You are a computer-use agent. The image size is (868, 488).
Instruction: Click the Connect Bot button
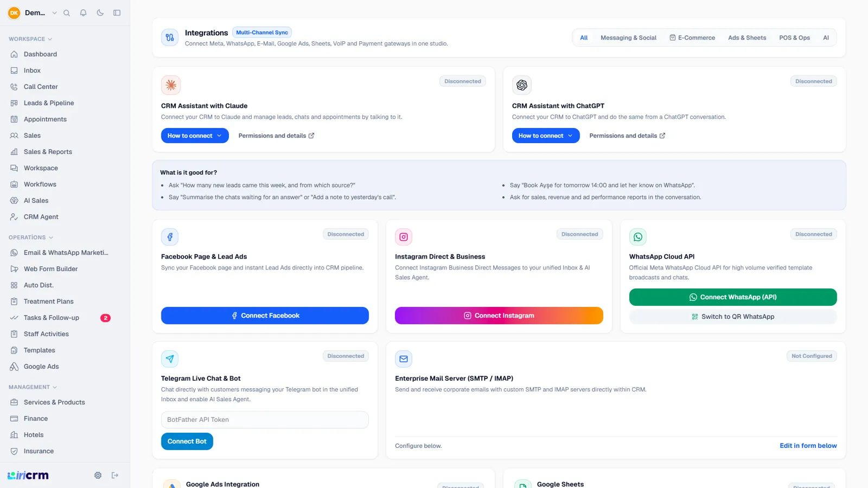click(x=187, y=441)
